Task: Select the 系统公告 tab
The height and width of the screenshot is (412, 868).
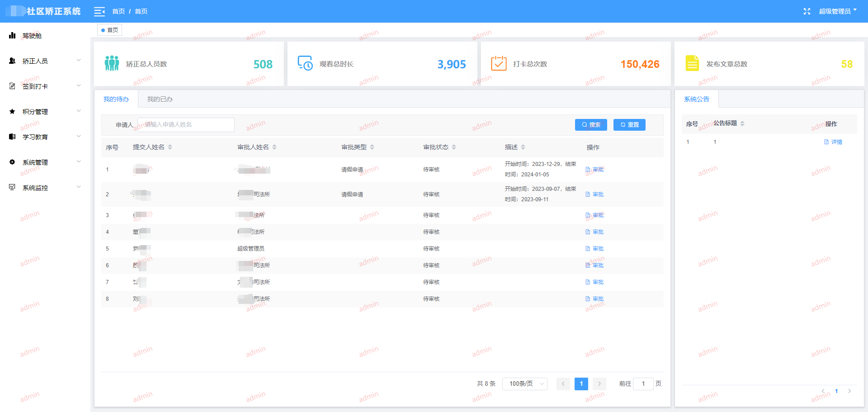Action: (697, 99)
